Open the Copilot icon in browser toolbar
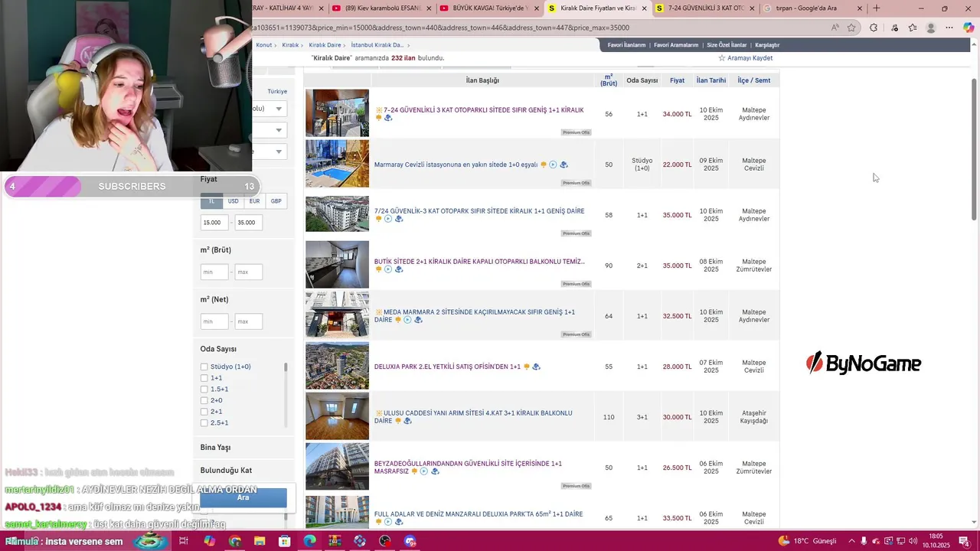 click(969, 28)
